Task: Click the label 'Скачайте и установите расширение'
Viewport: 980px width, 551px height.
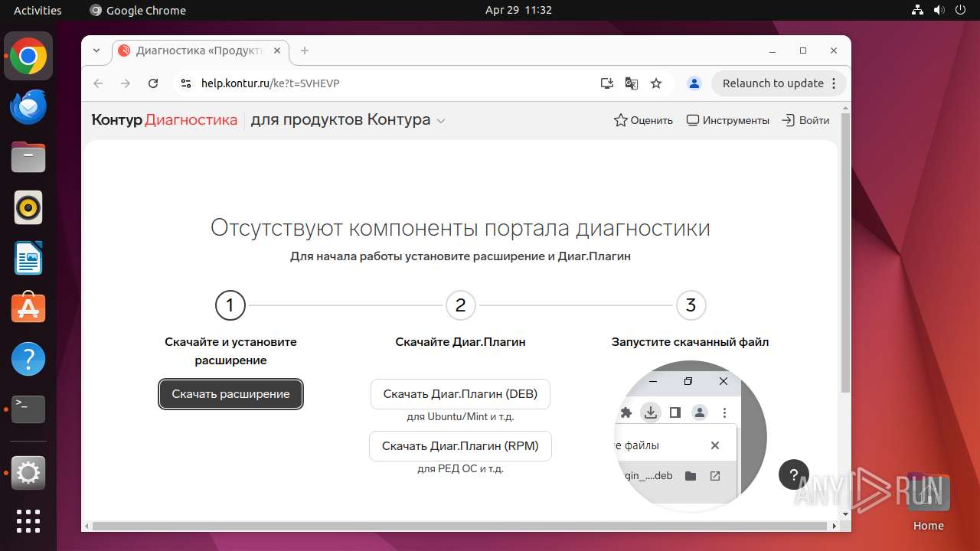Action: (230, 351)
